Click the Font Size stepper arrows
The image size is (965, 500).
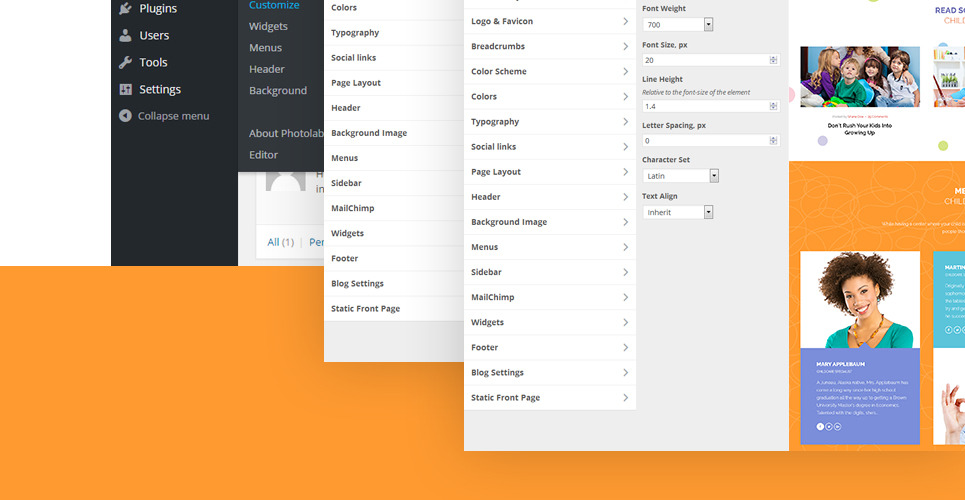point(773,60)
